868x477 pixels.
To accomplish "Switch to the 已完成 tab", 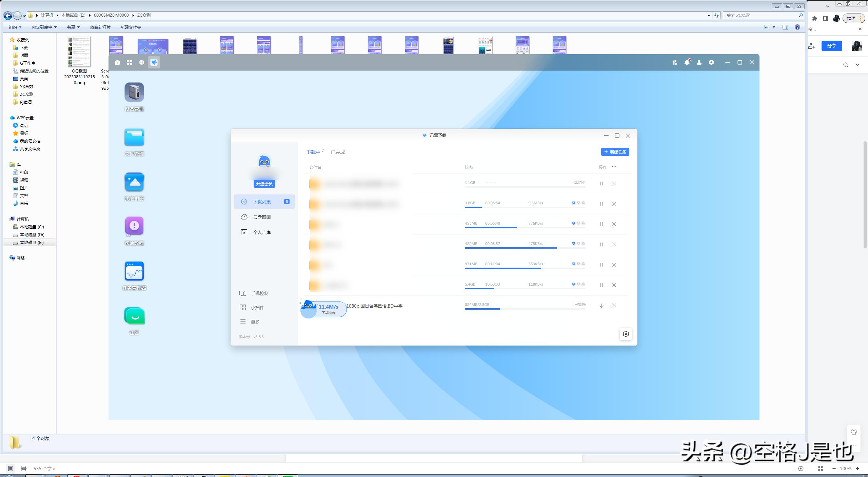I will click(338, 152).
